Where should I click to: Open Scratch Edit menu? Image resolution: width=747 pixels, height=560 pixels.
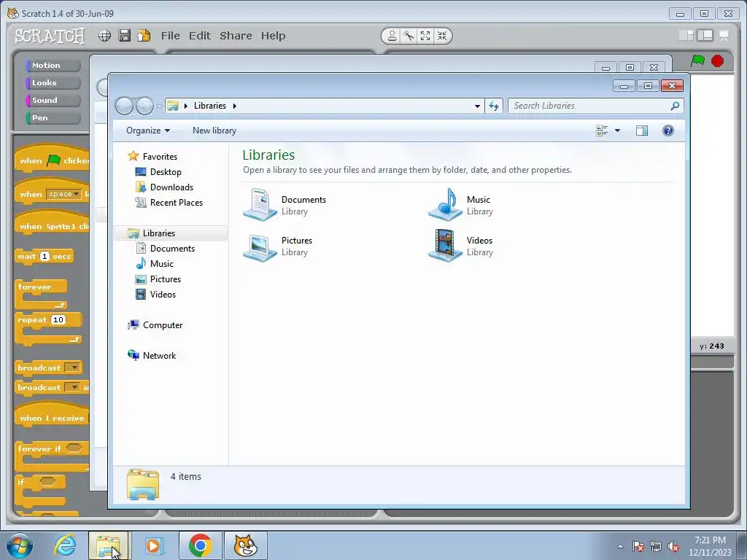[200, 36]
